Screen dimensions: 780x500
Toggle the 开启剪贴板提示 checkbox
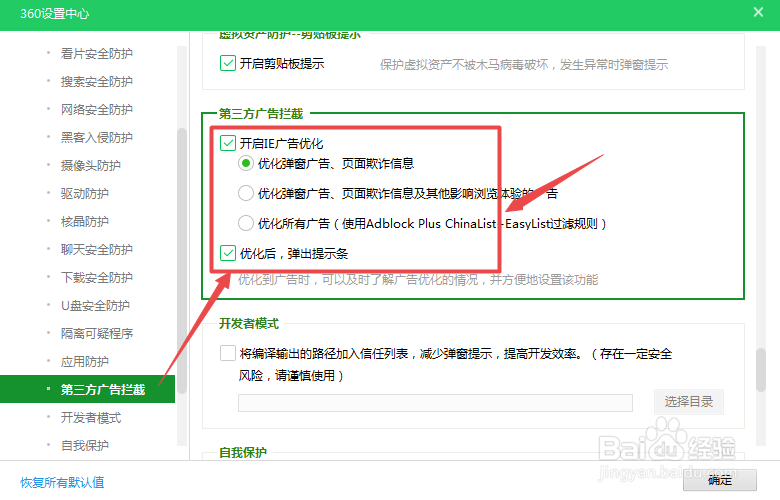point(228,63)
